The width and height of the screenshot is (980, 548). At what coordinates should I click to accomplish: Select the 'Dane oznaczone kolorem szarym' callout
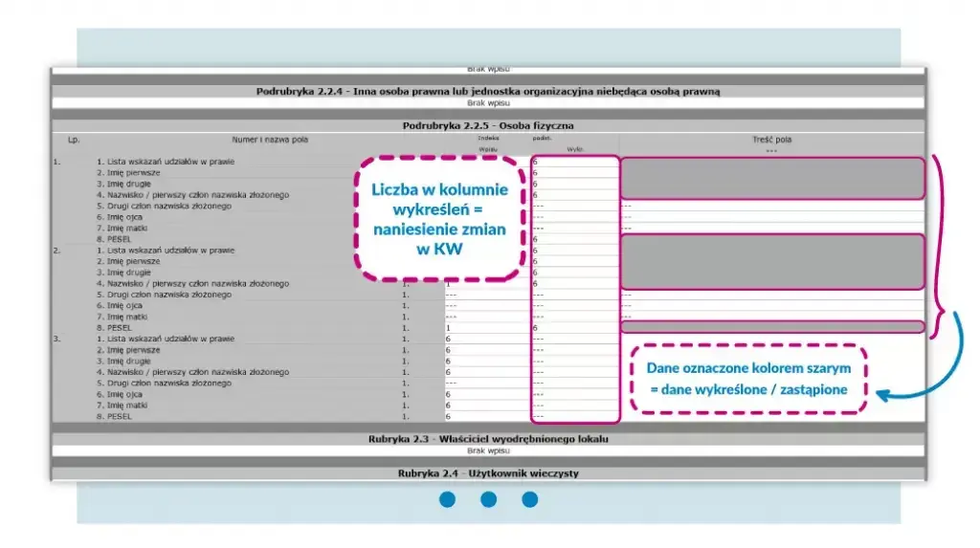(x=748, y=379)
